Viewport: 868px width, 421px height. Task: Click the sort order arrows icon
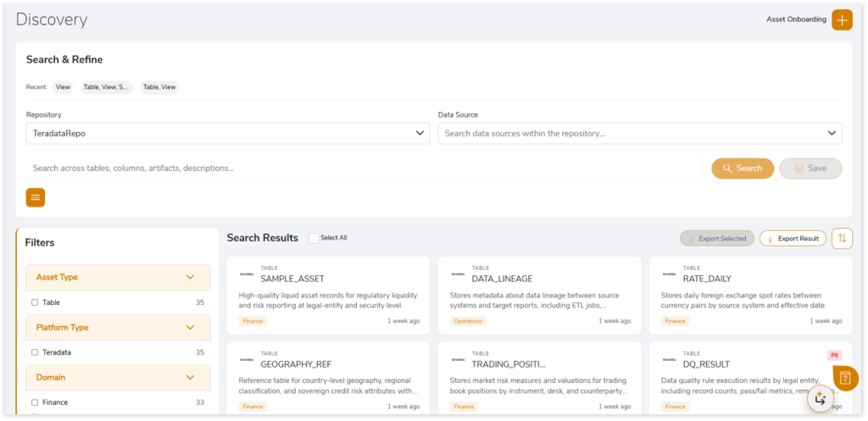coord(842,238)
